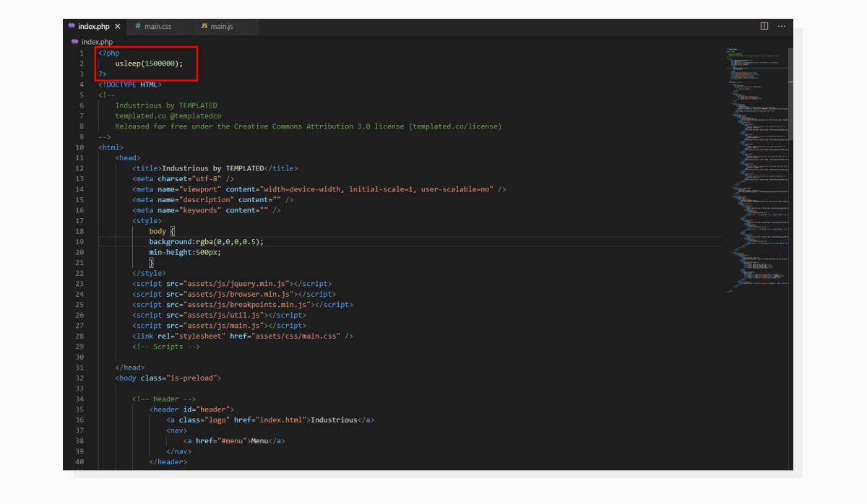Switch to the main.css tab
This screenshot has width=867, height=504.
[x=158, y=26]
